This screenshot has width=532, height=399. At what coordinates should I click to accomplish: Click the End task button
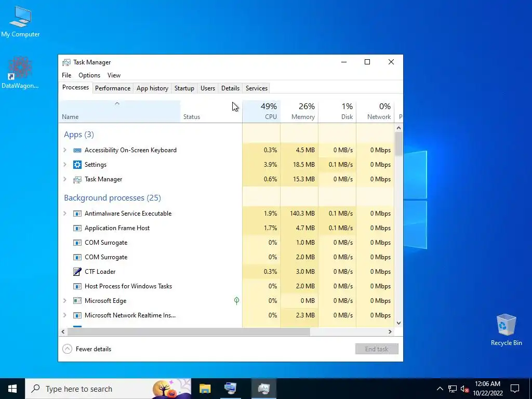(x=377, y=349)
